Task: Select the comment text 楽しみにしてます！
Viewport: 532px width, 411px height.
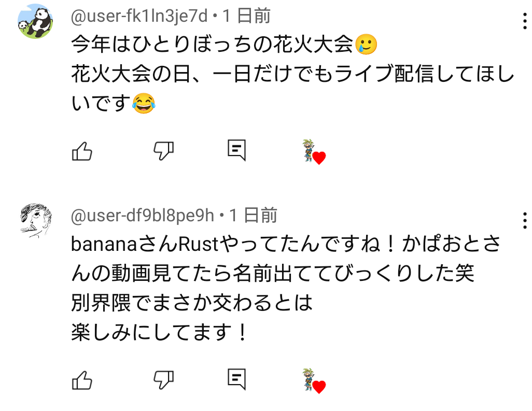Action: click(160, 332)
